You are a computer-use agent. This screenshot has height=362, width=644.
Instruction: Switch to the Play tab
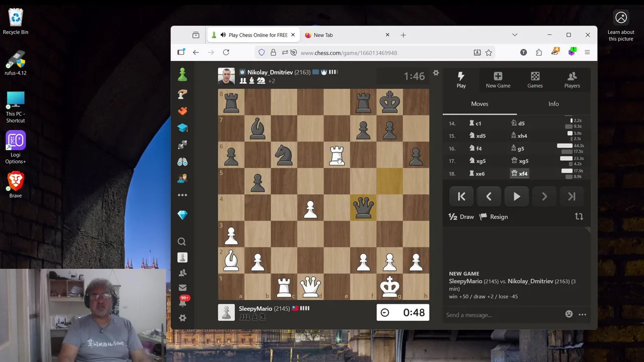[x=461, y=79]
